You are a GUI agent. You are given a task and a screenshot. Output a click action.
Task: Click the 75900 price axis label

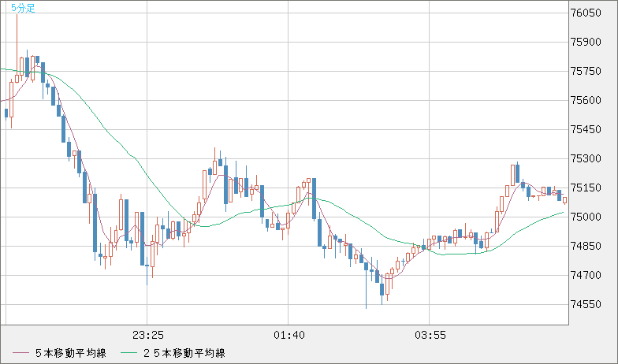point(586,43)
